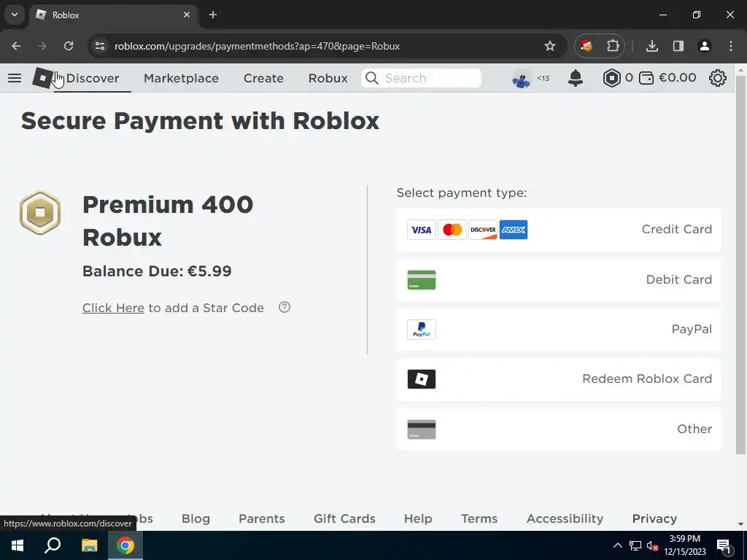Click Here link to add Star Code
The height and width of the screenshot is (560, 747).
point(113,308)
